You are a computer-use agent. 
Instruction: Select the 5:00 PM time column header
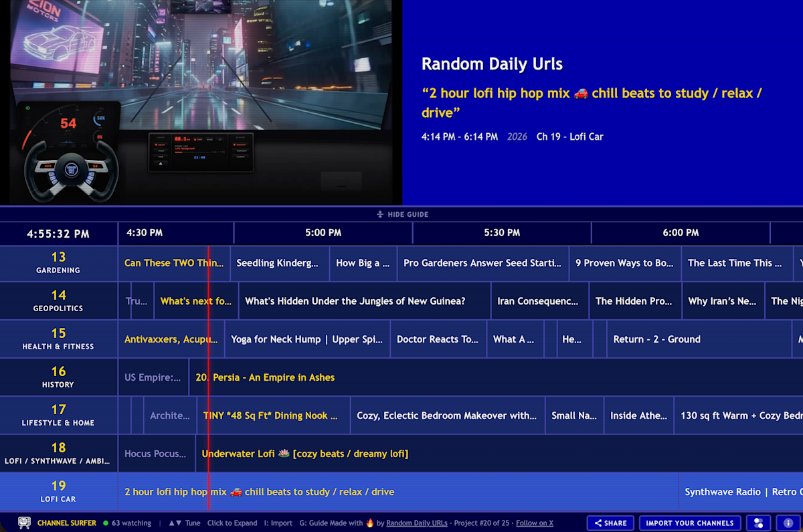click(323, 233)
